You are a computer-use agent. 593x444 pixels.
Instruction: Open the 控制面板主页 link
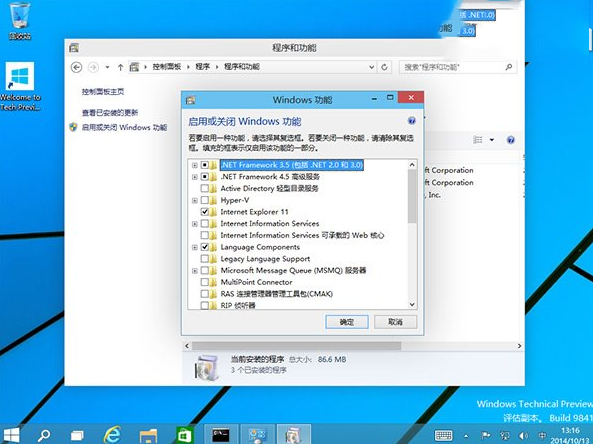[x=103, y=92]
